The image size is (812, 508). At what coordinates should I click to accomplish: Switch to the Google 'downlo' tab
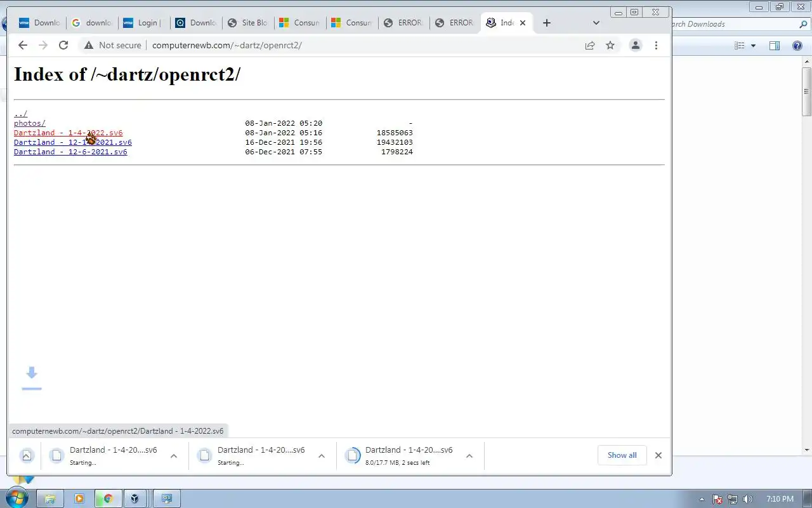click(93, 23)
